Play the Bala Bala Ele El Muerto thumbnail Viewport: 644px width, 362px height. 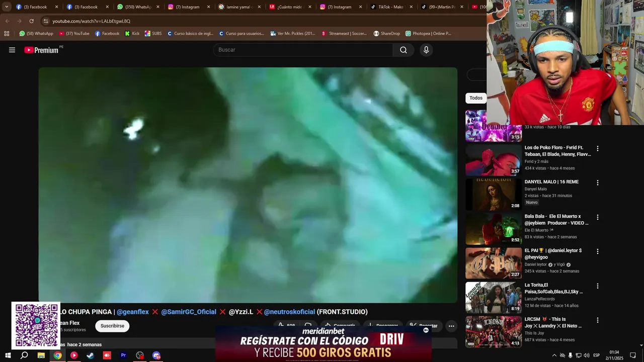(x=494, y=229)
